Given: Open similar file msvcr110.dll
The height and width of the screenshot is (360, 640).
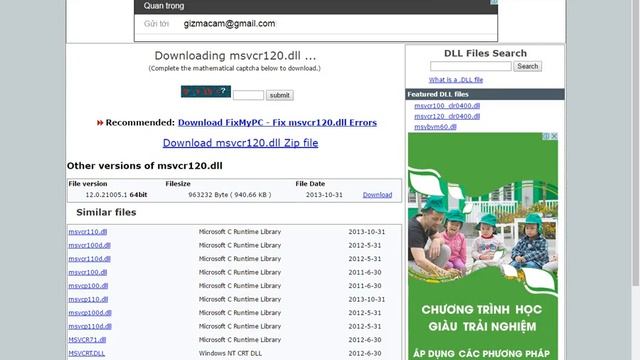Looking at the screenshot, I should (x=88, y=231).
